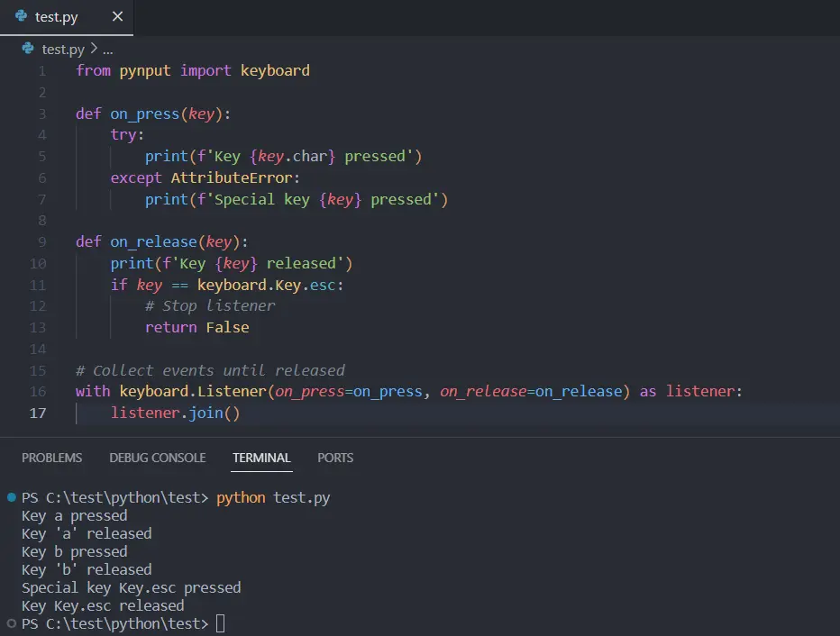Click the hollow circle decoration at the last prompt
Image resolution: width=840 pixels, height=636 pixels.
9,622
